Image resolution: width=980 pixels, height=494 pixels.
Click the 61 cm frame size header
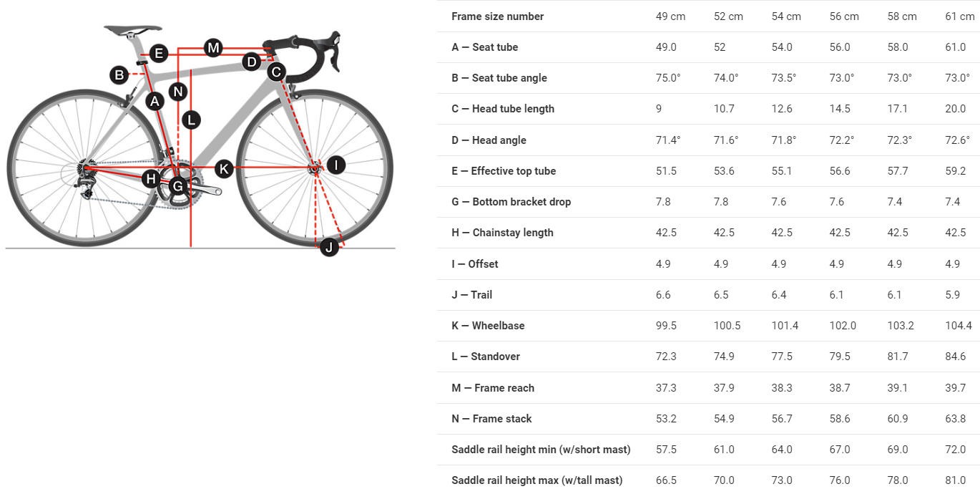959,16
